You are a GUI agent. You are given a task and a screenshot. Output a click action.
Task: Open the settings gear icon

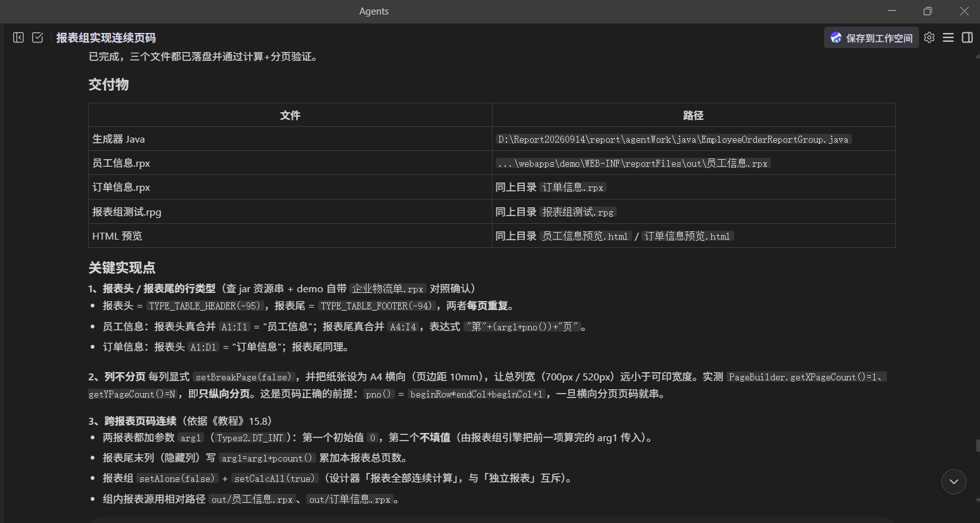tap(929, 37)
